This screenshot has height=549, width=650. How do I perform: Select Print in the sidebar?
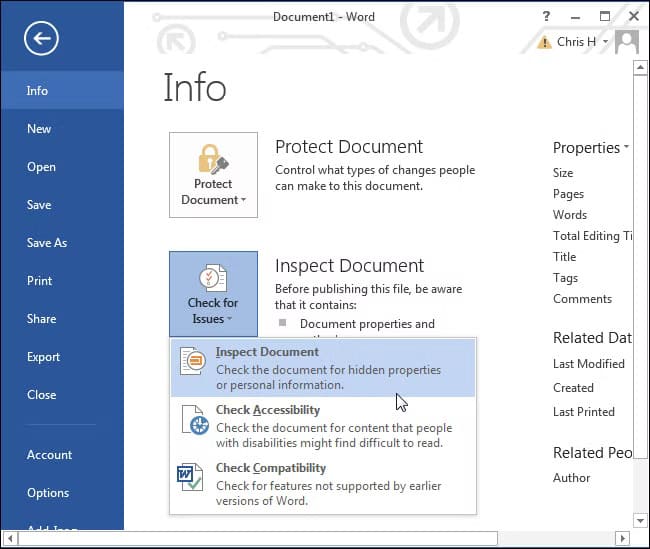click(40, 281)
